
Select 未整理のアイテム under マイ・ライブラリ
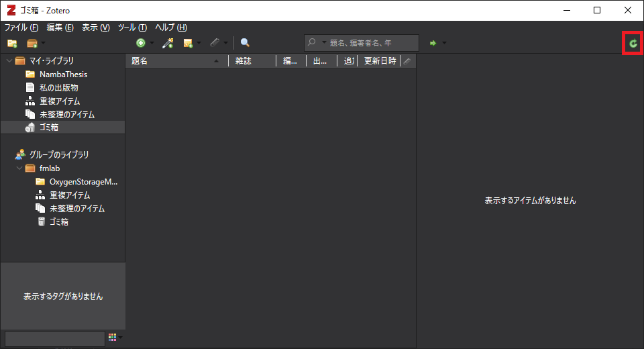67,115
